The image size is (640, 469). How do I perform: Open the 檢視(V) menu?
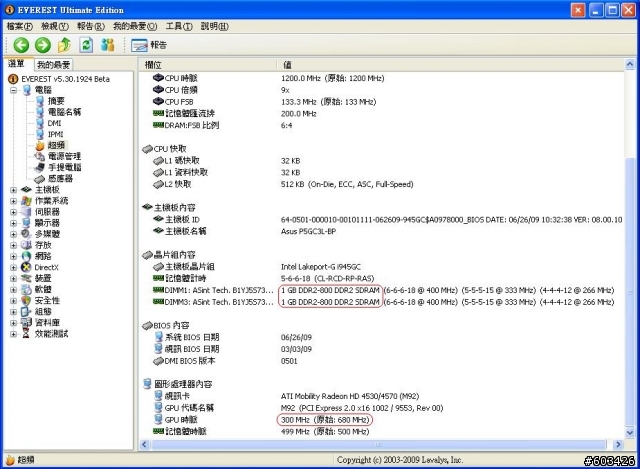55,27
